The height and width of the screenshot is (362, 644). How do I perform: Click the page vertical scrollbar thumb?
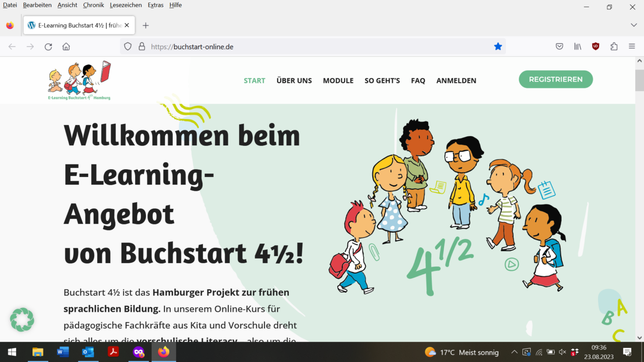[639, 80]
